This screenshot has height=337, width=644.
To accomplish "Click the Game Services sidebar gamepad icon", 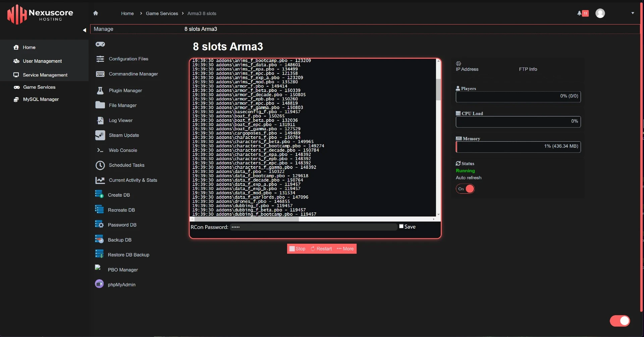I will [16, 87].
